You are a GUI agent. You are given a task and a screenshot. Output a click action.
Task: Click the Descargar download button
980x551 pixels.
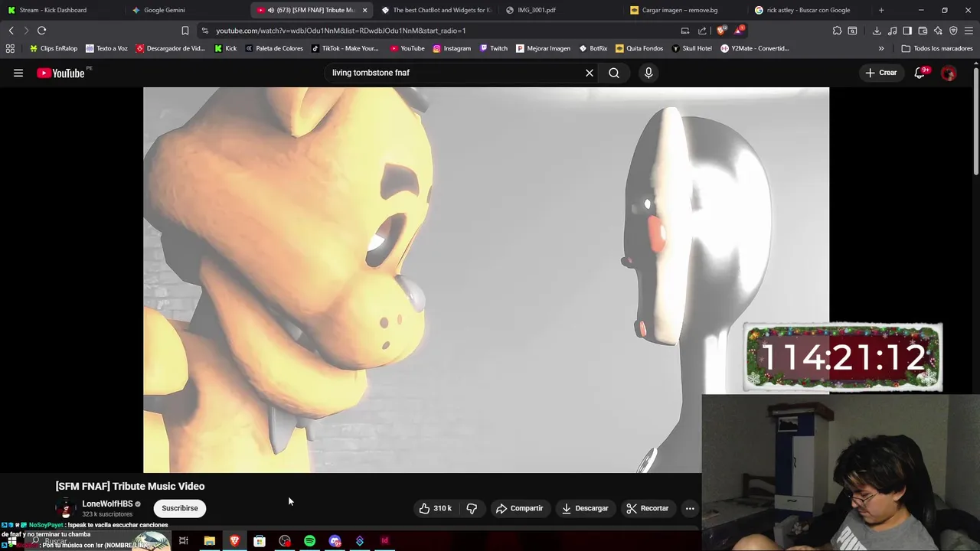click(585, 508)
